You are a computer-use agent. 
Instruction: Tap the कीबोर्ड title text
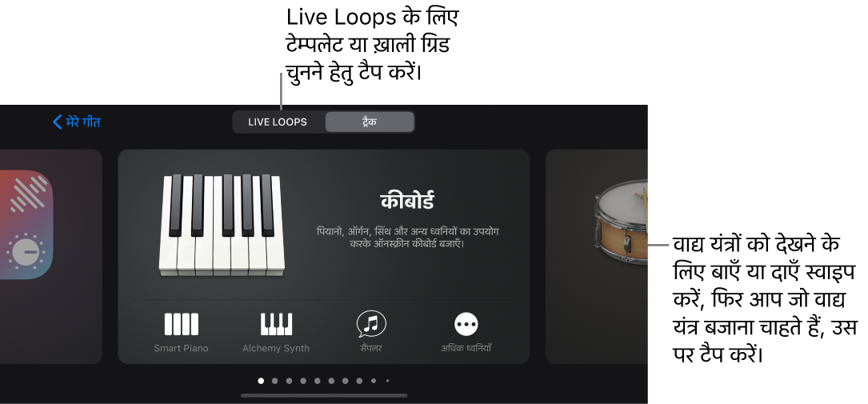click(x=407, y=201)
